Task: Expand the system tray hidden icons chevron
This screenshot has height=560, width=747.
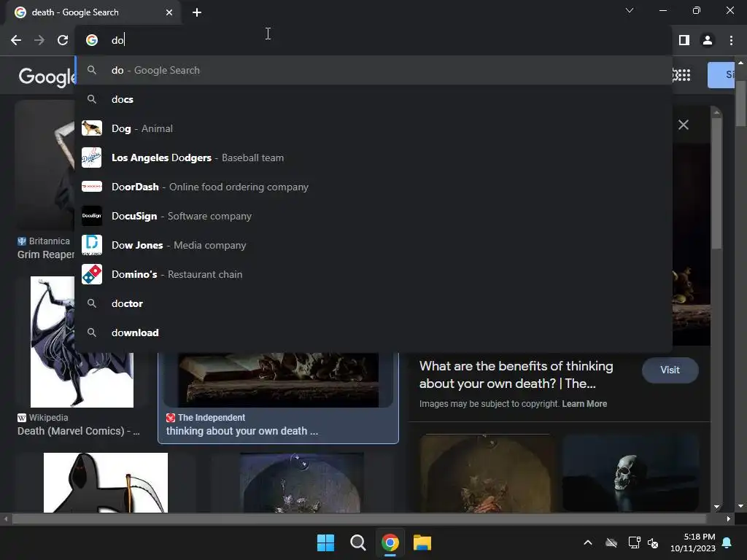Action: click(588, 542)
